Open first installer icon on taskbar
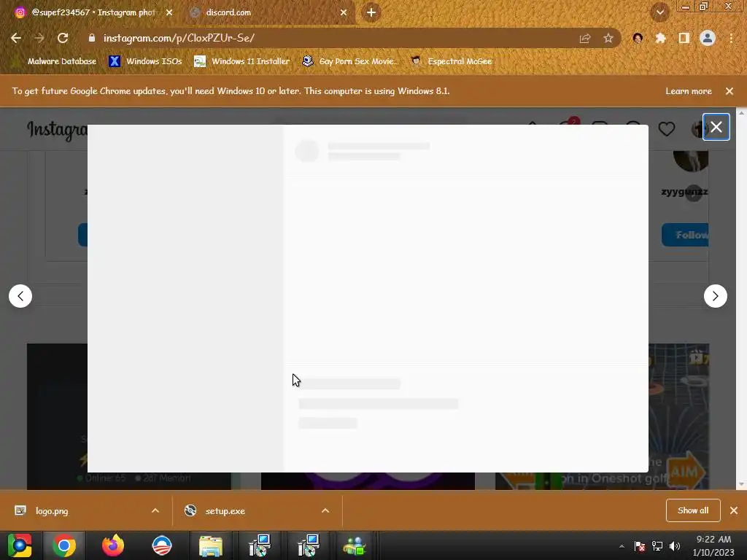 (260, 545)
